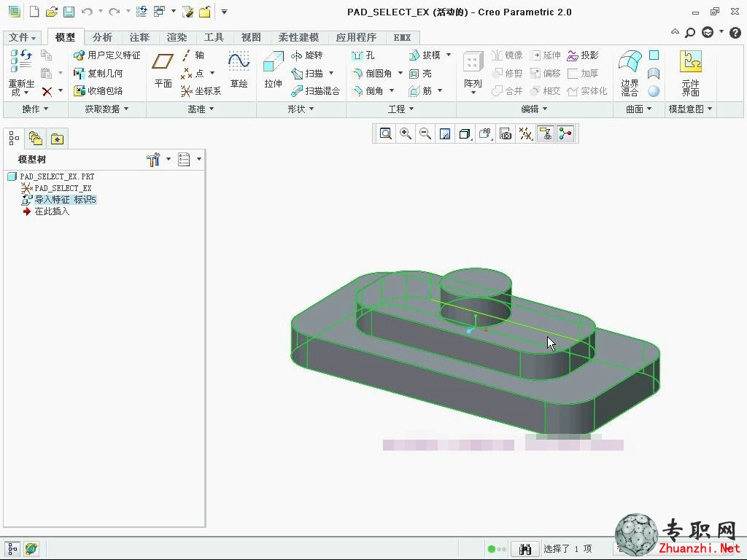Viewport: 747px width, 560px height.
Task: Click the Save icon in quick access toolbar
Action: pyautogui.click(x=69, y=12)
